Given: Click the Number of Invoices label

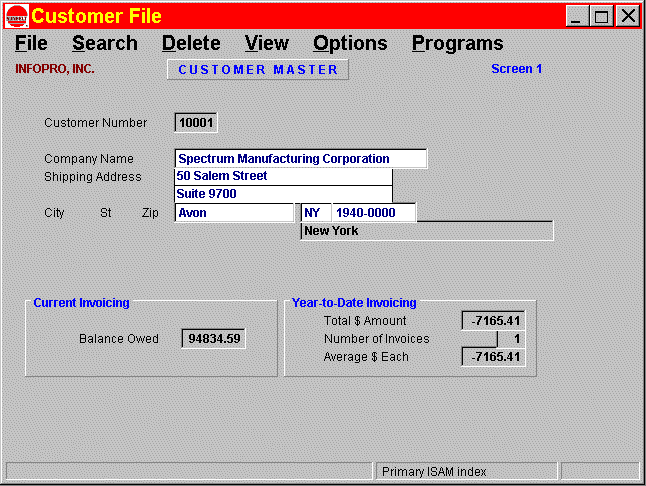Looking at the screenshot, I should pos(377,339).
